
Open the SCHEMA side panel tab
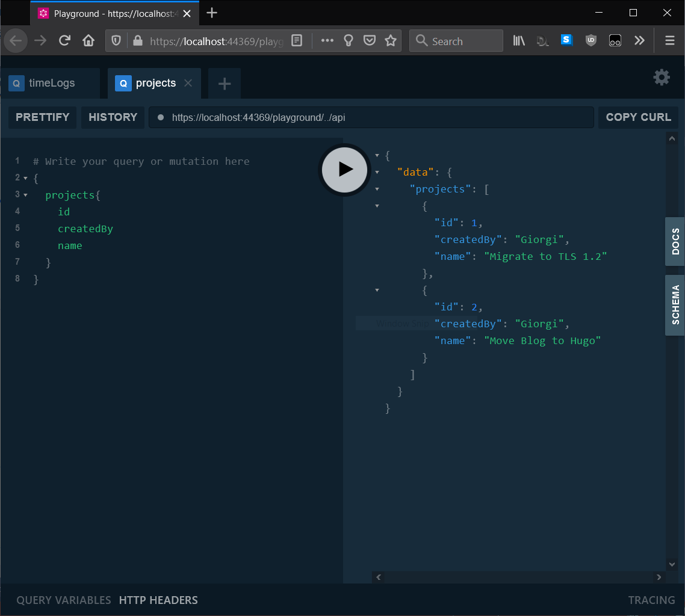coord(675,305)
